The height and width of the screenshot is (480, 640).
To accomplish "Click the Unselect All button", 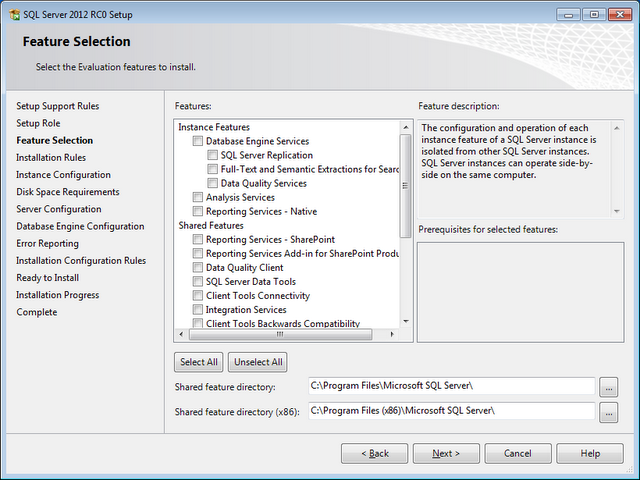I will coord(258,362).
